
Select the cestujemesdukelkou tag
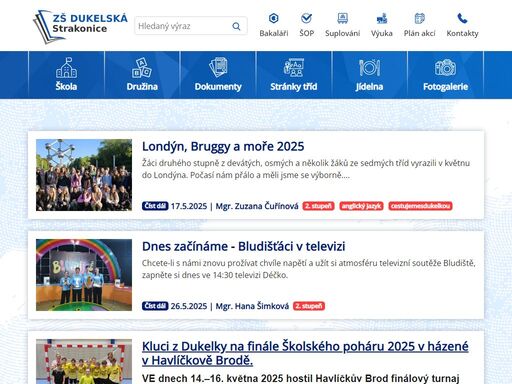tap(420, 206)
